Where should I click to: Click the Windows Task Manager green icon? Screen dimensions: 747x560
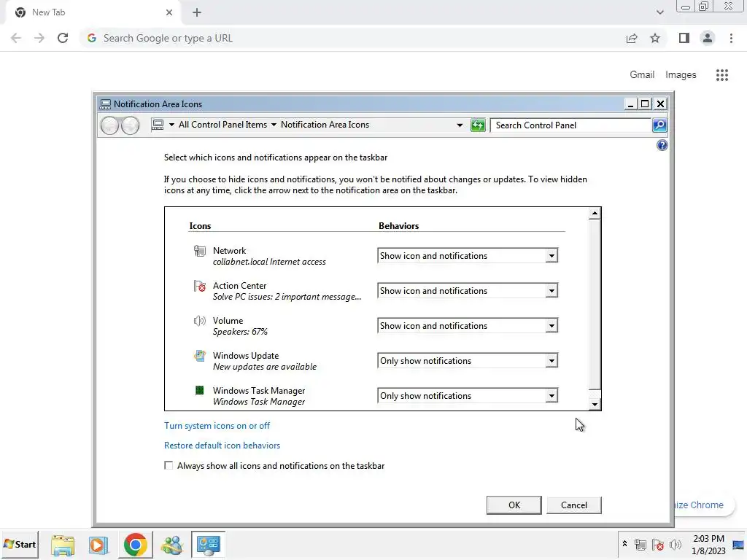point(200,391)
